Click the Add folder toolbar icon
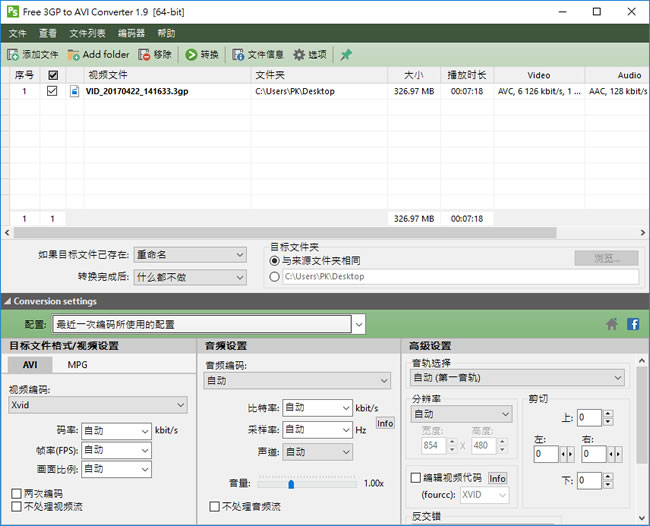650x526 pixels. pyautogui.click(x=74, y=54)
